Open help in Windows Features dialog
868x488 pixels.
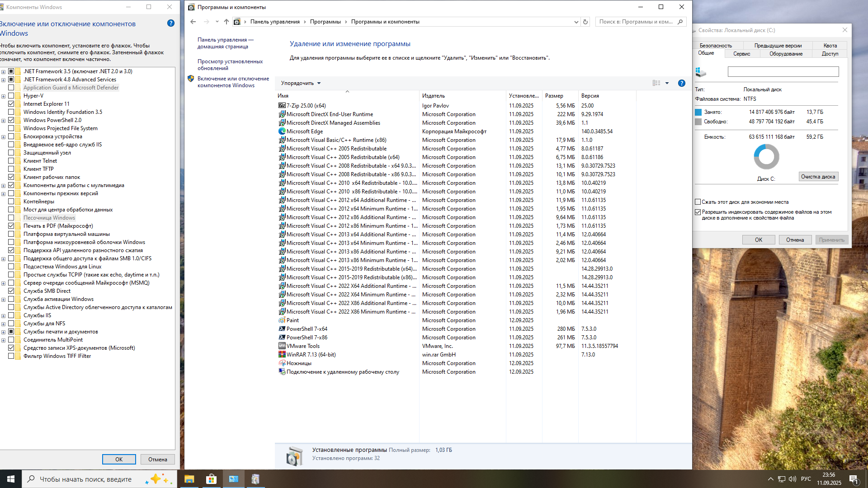[171, 23]
